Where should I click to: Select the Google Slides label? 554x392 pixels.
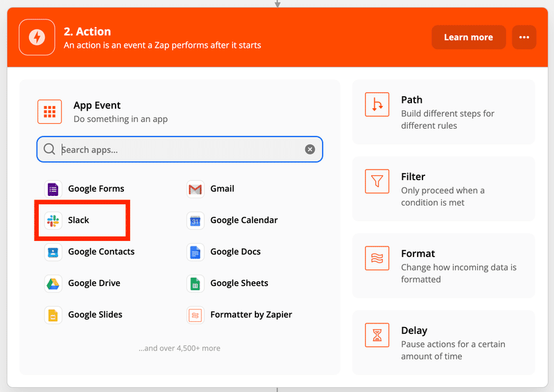(x=95, y=314)
